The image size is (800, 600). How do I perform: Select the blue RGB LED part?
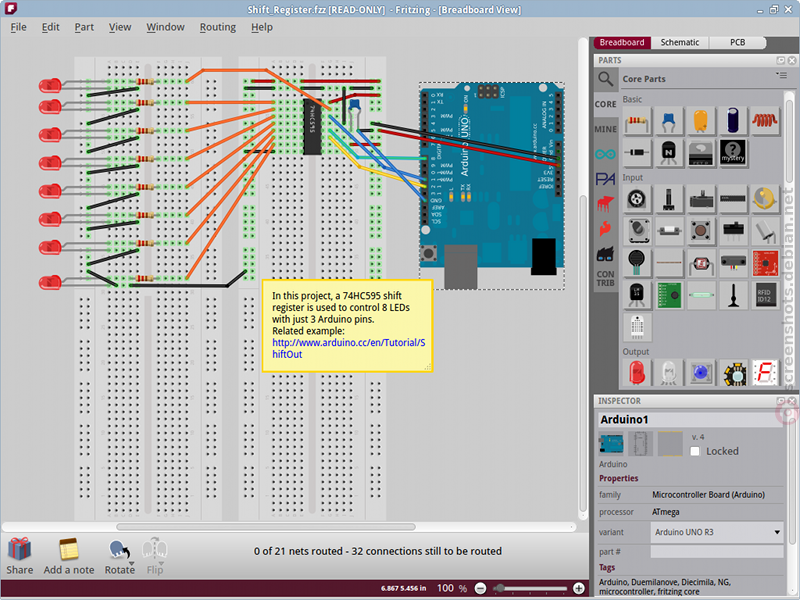click(701, 373)
